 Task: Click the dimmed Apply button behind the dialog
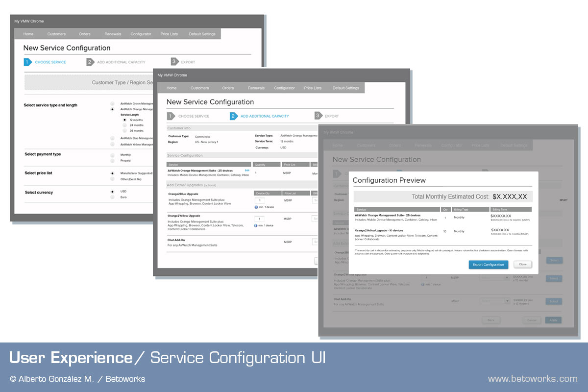[553, 320]
